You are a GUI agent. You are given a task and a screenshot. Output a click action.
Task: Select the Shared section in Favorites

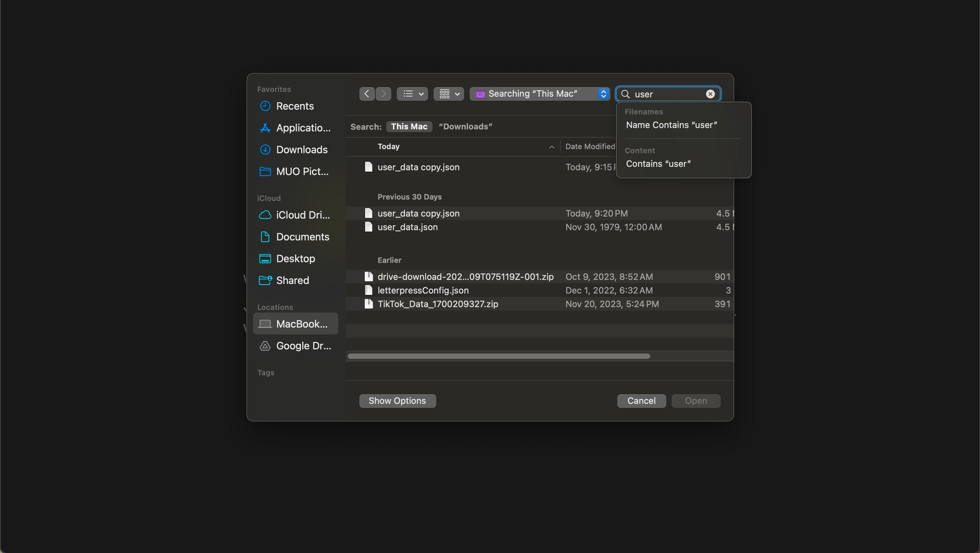coord(293,280)
